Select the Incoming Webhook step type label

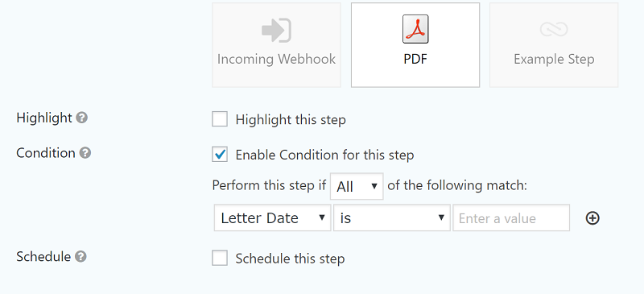(x=276, y=60)
